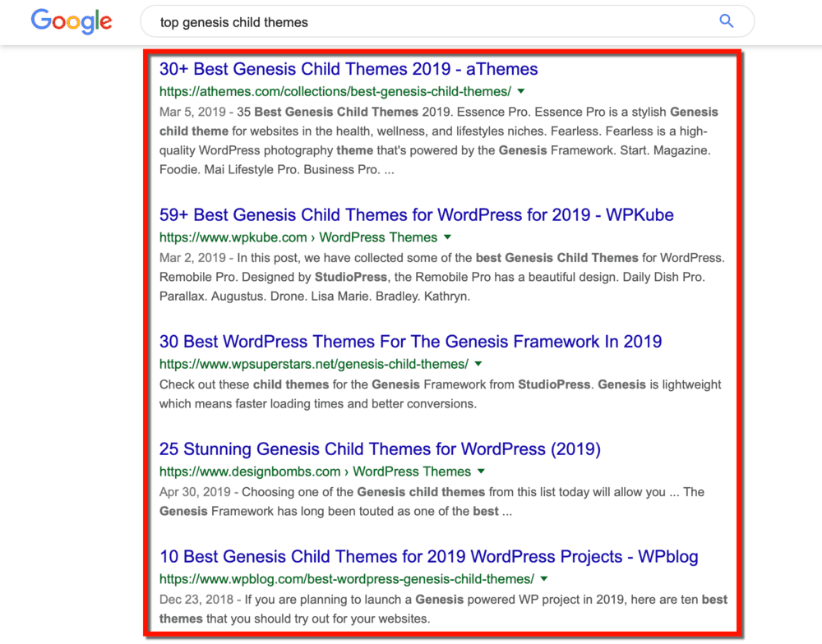Click snippet text 'Check out these child themes'

(244, 384)
